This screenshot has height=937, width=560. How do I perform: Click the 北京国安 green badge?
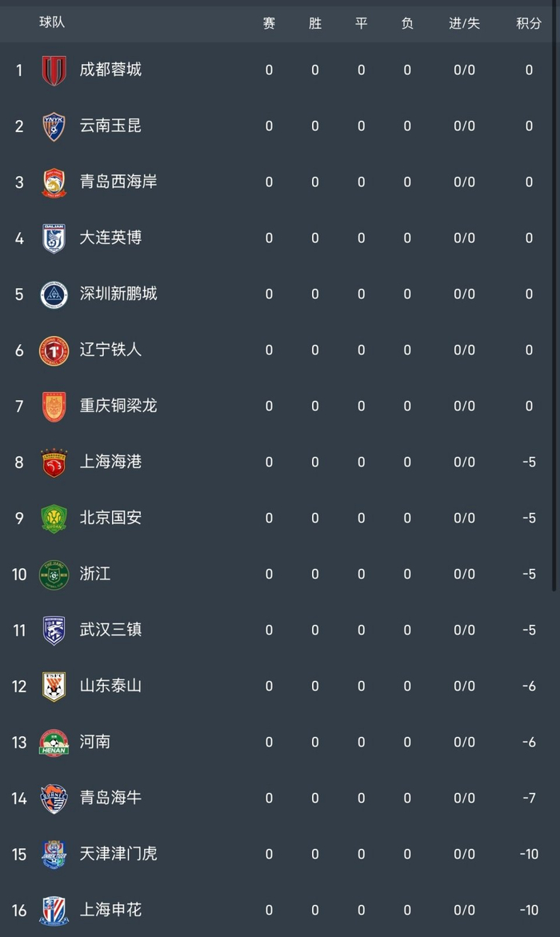point(54,519)
